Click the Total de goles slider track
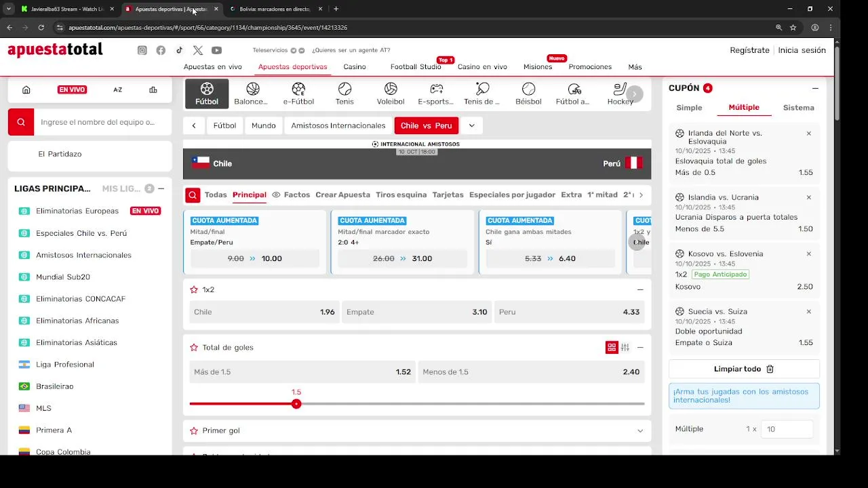Screen dimensions: 868x488 coord(417,404)
